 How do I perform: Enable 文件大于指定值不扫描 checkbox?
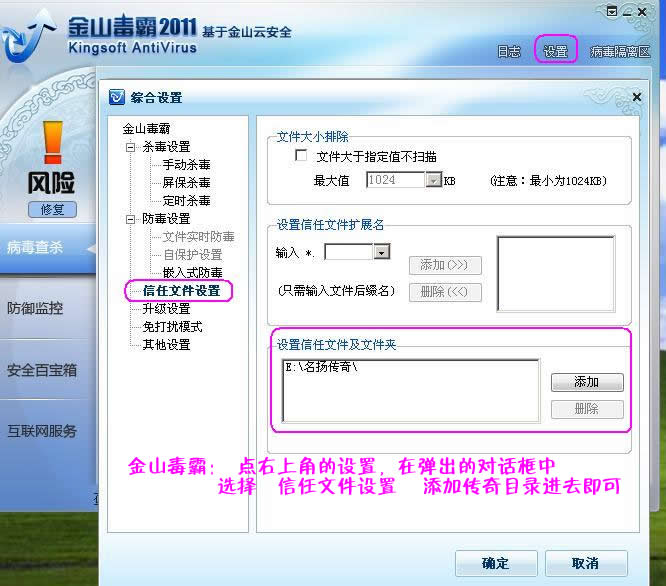click(x=301, y=157)
